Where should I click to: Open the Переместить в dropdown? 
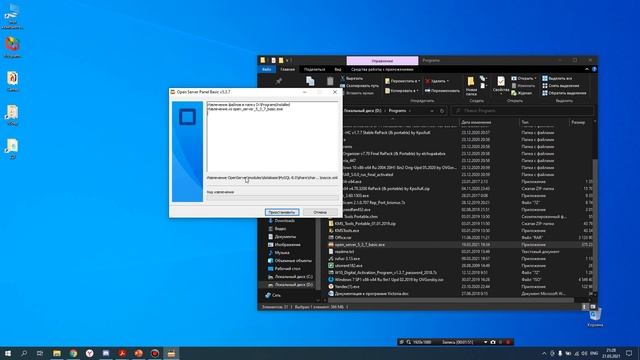tap(402, 81)
